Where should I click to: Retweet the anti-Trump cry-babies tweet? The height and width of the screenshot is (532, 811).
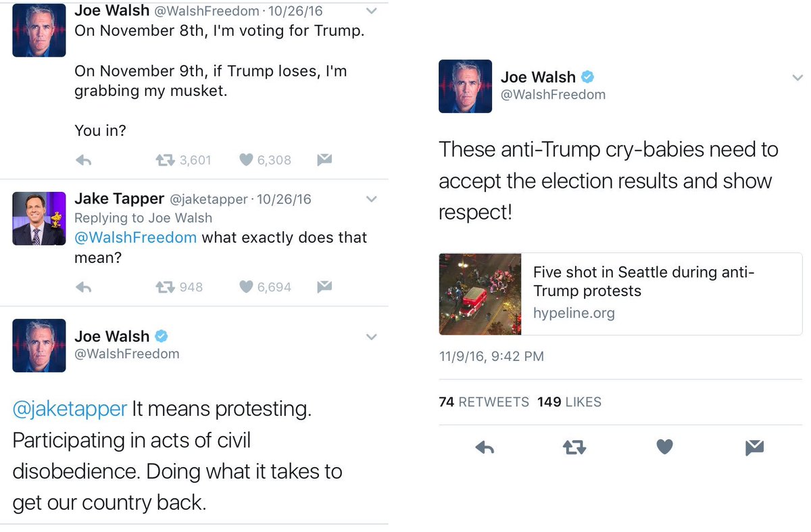pos(574,447)
